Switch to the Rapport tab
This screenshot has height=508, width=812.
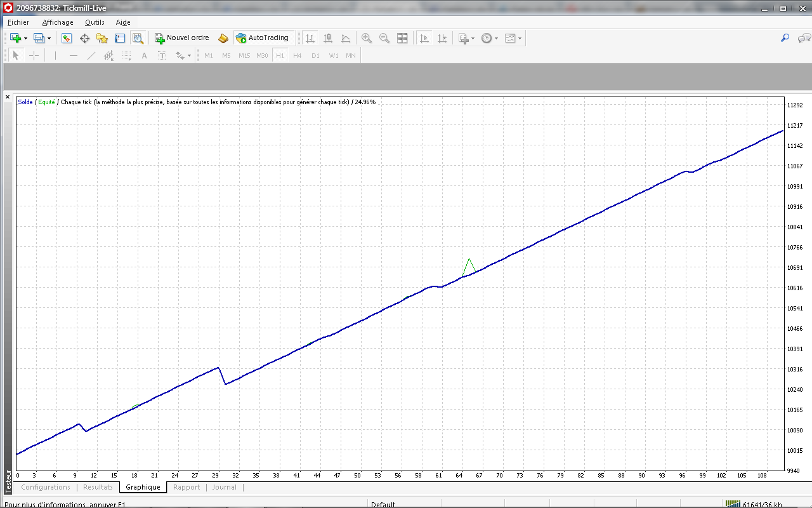coord(187,487)
